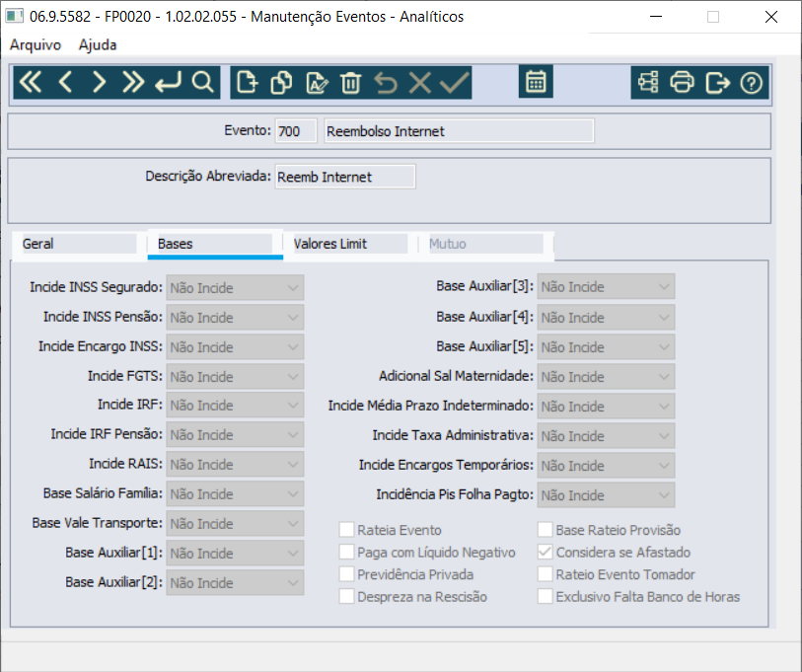Go to the next record
The image size is (802, 672).
click(x=100, y=83)
